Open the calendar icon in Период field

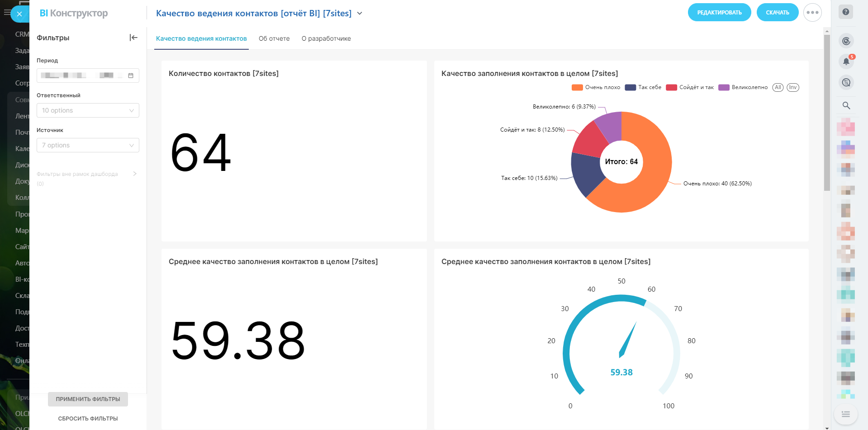click(x=131, y=76)
